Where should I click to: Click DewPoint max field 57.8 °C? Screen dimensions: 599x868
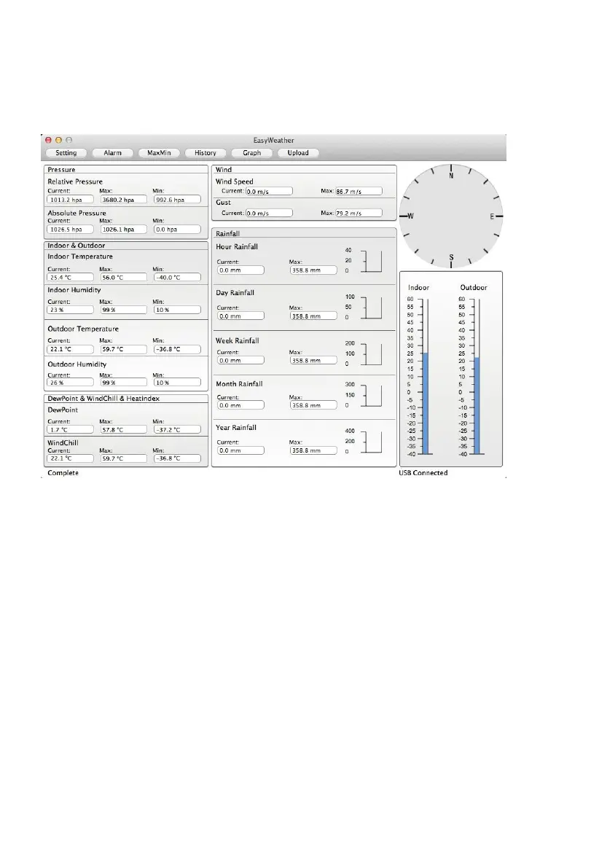point(123,429)
